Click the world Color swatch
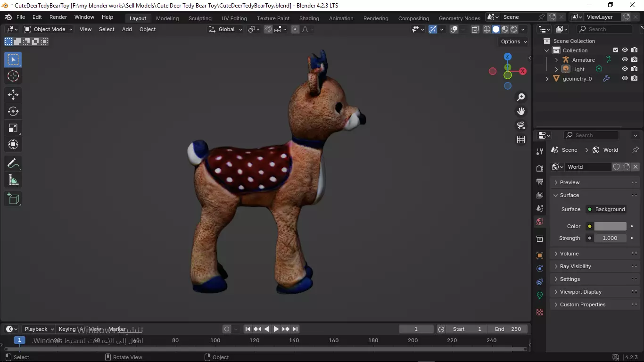The width and height of the screenshot is (644, 362). (x=610, y=226)
